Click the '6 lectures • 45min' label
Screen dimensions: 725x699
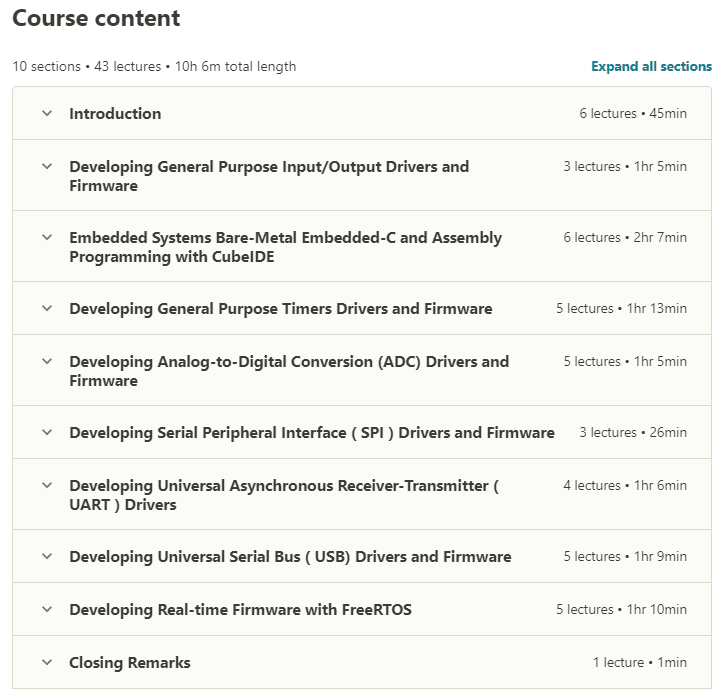[x=633, y=114]
